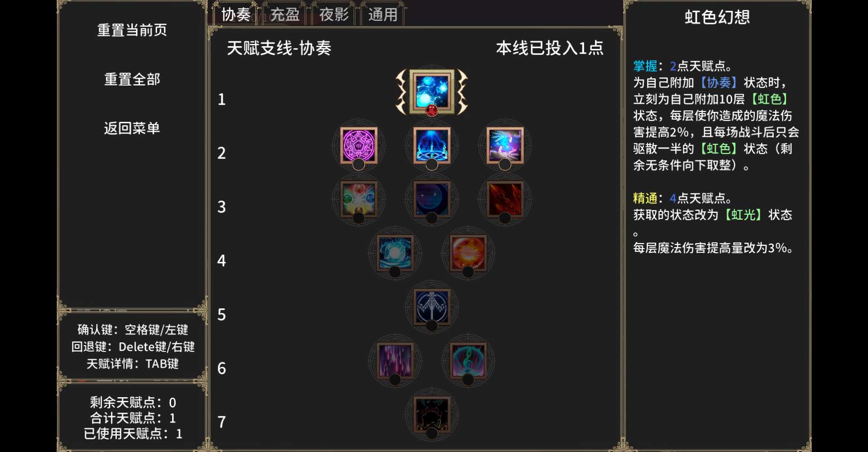Click 重置当前页 to reset current page
Image resolution: width=868 pixels, height=452 pixels.
[132, 30]
